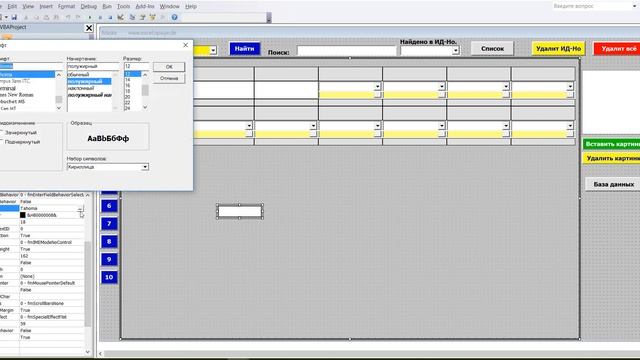Open the Кириллица character set dropdown
640x360 pixels.
[145, 167]
